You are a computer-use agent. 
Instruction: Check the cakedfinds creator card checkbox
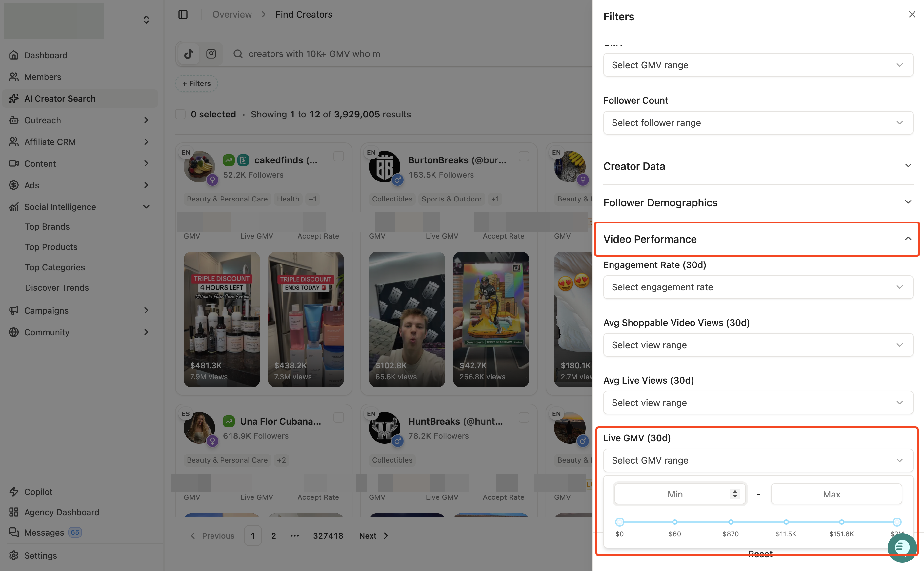tap(338, 156)
